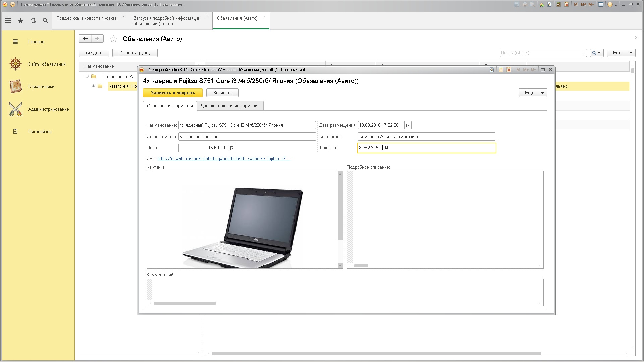Click into the Подробное описание text area
The height and width of the screenshot is (362, 644).
[x=445, y=220]
